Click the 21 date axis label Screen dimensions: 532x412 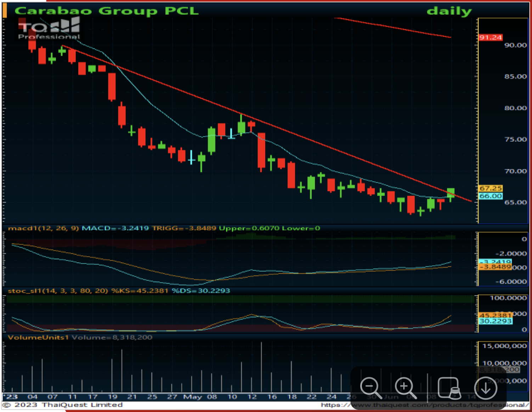point(132,397)
